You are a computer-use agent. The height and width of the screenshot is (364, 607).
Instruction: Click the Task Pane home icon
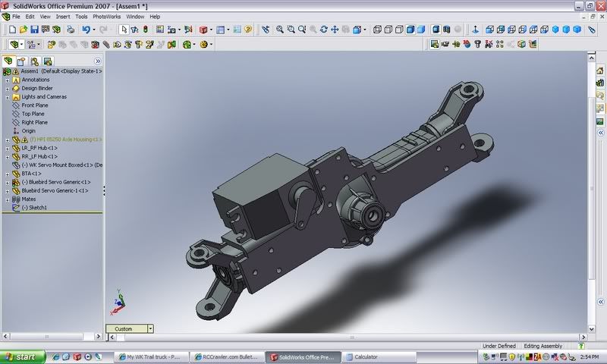point(600,71)
